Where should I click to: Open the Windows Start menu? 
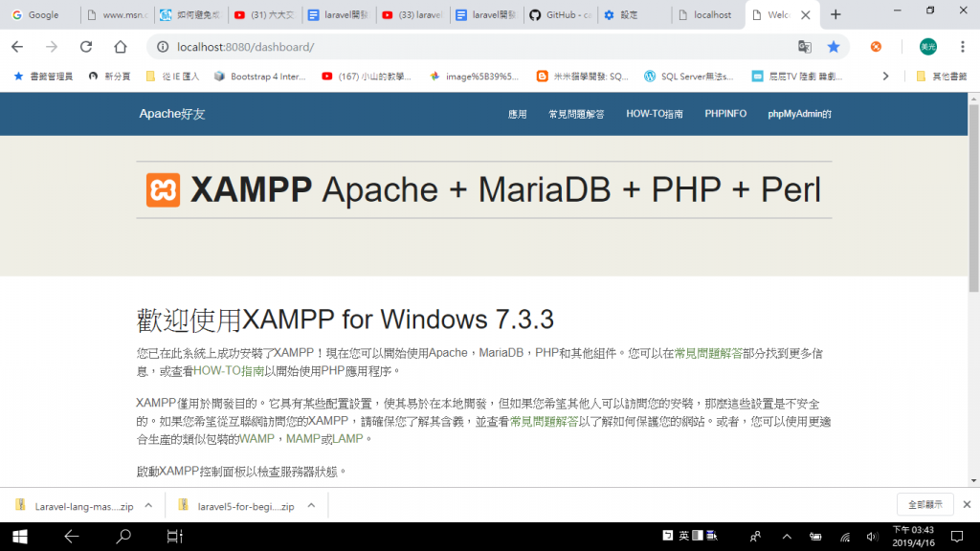point(20,537)
